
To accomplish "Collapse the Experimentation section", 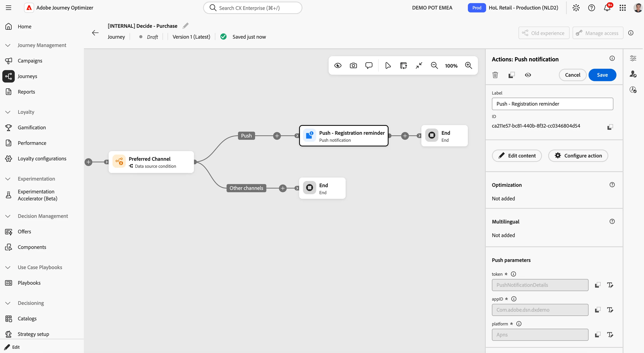I will (8, 179).
